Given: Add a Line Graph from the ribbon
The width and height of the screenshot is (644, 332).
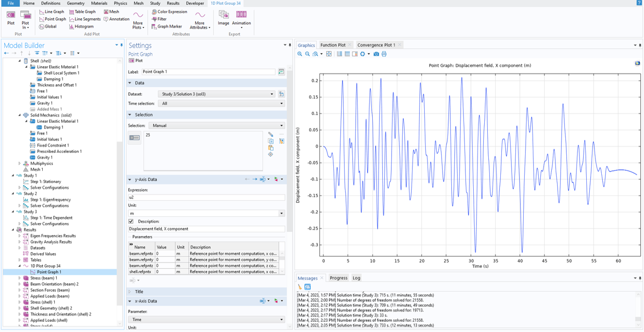Looking at the screenshot, I should tap(51, 12).
